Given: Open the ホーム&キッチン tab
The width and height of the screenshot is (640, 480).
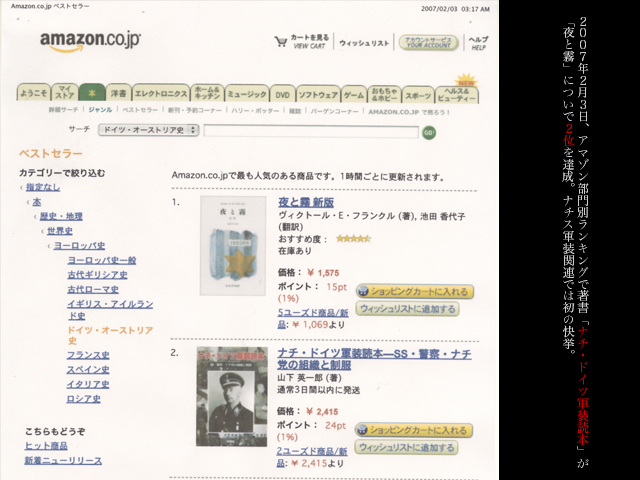Looking at the screenshot, I should point(207,93).
